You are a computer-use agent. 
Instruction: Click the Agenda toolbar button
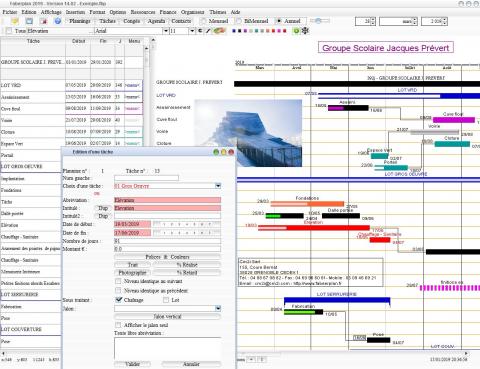(x=156, y=21)
